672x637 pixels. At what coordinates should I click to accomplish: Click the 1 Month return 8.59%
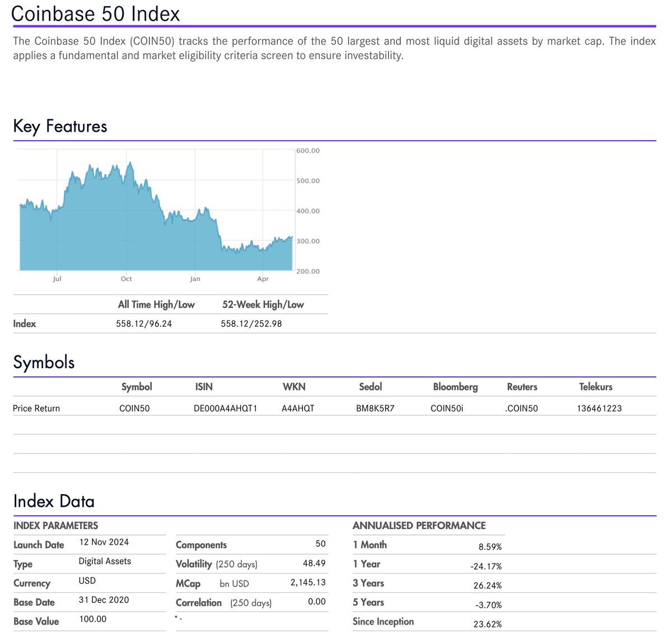click(x=490, y=547)
